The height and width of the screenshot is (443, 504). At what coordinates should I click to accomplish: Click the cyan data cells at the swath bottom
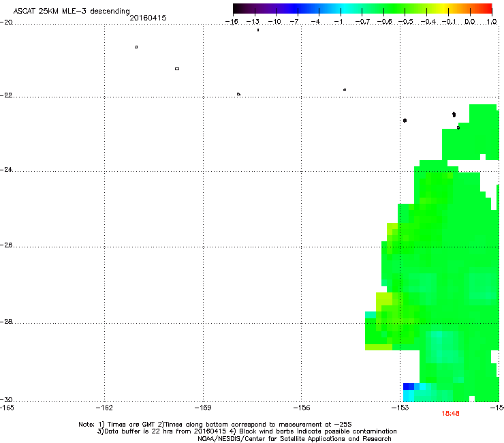pos(409,396)
